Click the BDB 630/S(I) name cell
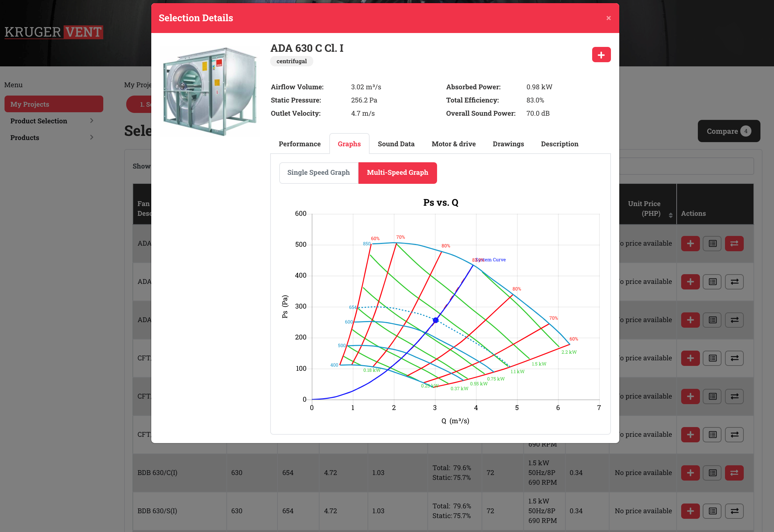 [179, 511]
